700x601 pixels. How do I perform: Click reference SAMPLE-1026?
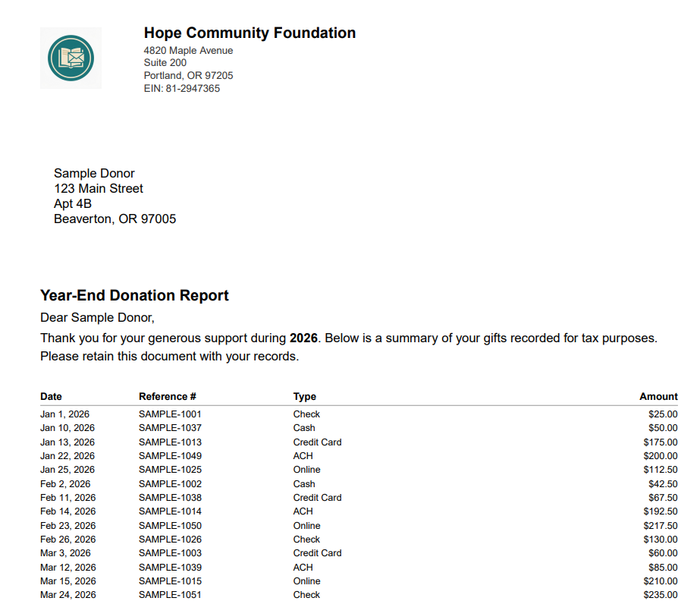pos(170,540)
